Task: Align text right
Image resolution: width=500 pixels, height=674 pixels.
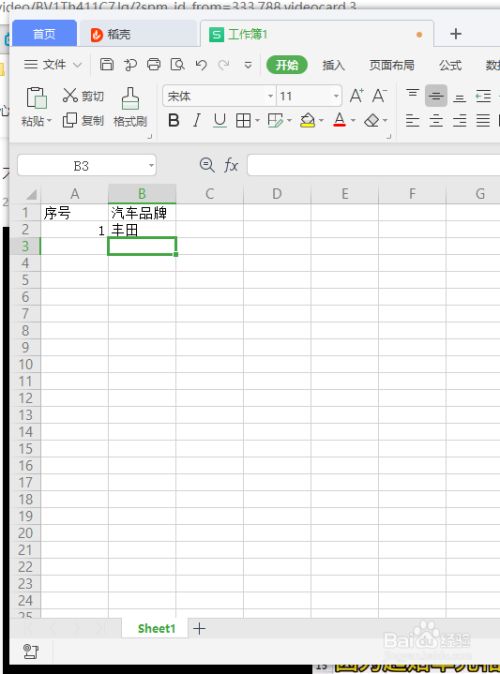Action: (x=460, y=121)
